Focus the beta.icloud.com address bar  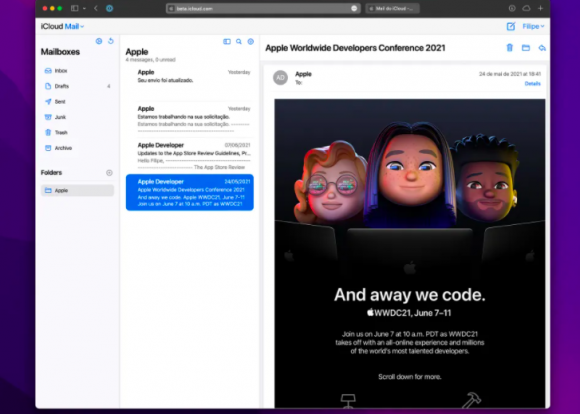click(x=263, y=8)
